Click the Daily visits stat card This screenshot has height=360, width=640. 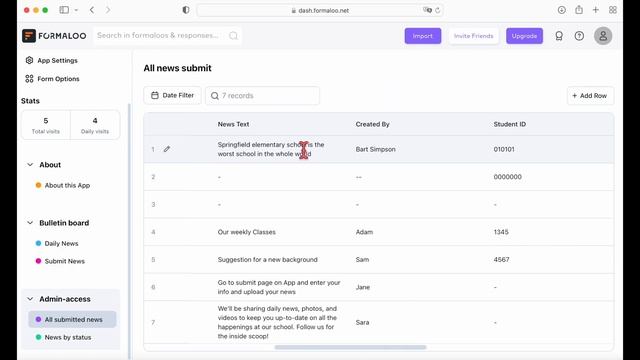pos(95,125)
